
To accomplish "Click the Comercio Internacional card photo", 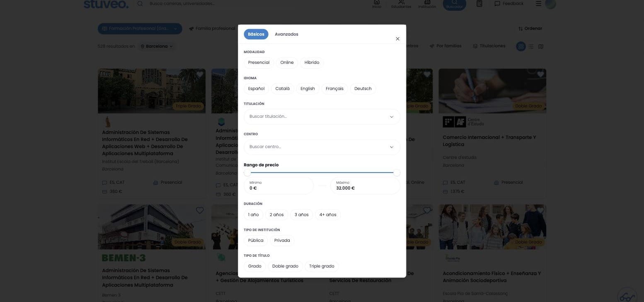I will (492, 91).
